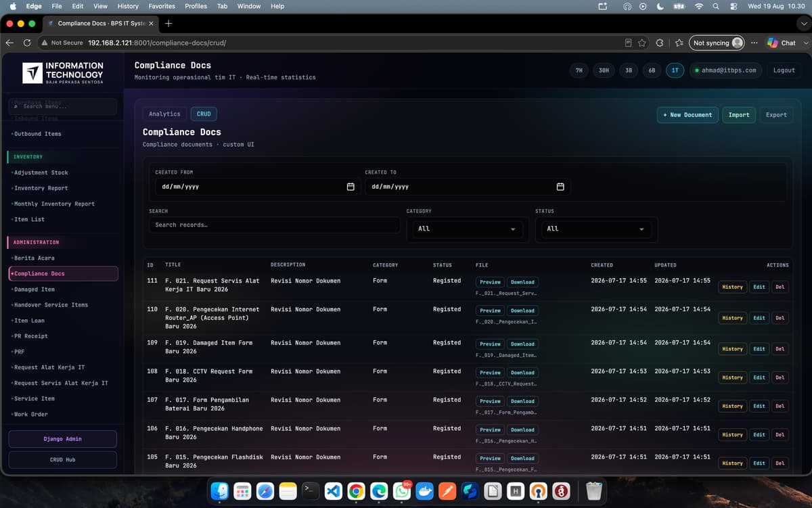Screen dimensions: 812x508
Task: Open WhatsApp in the dock
Action: pos(402,492)
